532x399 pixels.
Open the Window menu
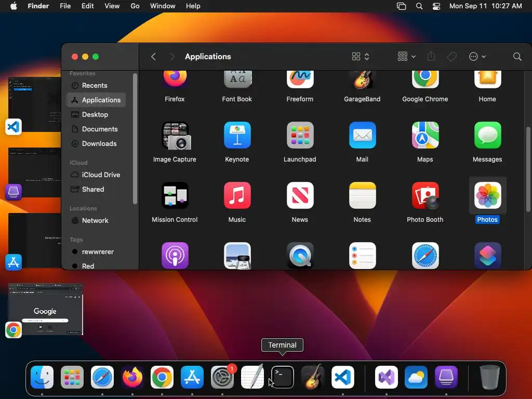163,6
